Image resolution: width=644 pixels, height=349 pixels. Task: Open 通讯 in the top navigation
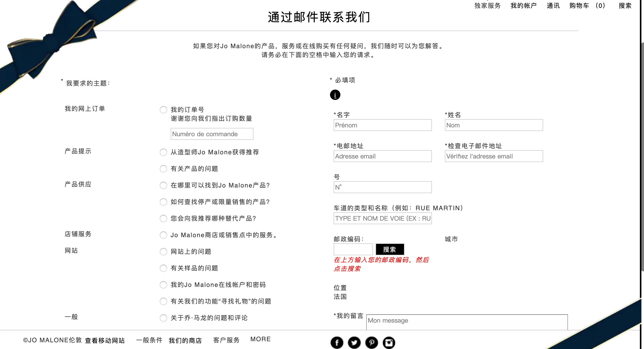point(553,5)
